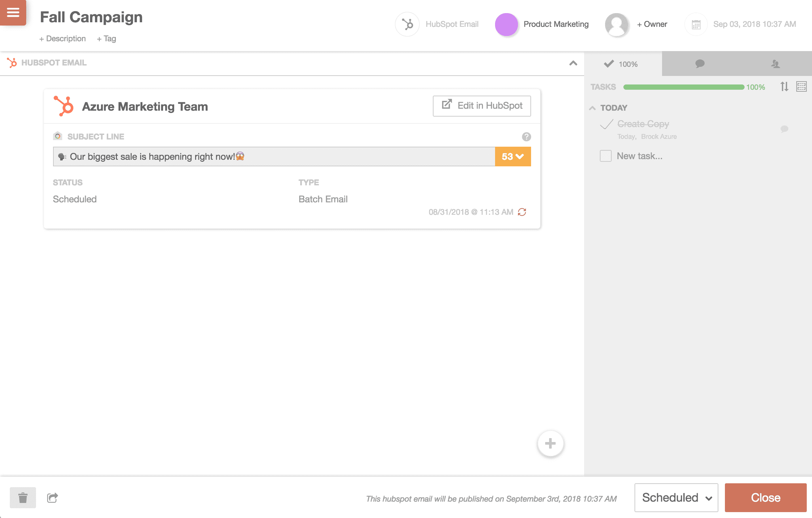Click + Owner to assign owner
The height and width of the screenshot is (518, 812).
(652, 24)
